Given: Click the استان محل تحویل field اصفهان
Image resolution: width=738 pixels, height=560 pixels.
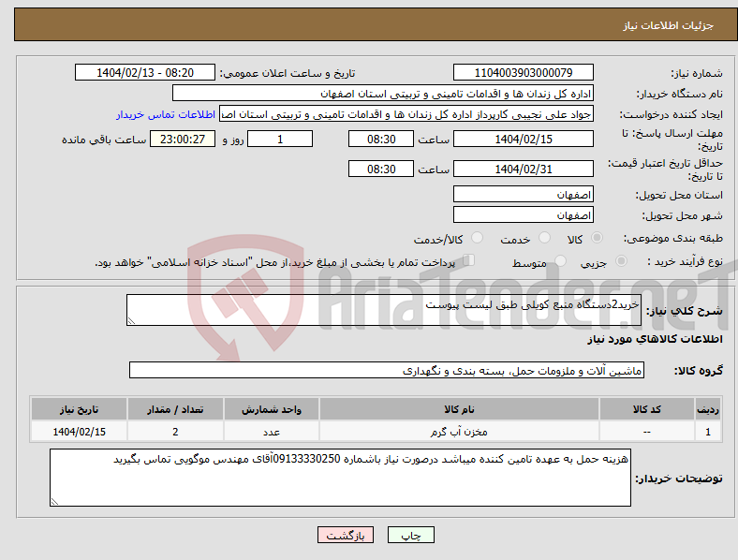Looking at the screenshot, I should 523,194.
